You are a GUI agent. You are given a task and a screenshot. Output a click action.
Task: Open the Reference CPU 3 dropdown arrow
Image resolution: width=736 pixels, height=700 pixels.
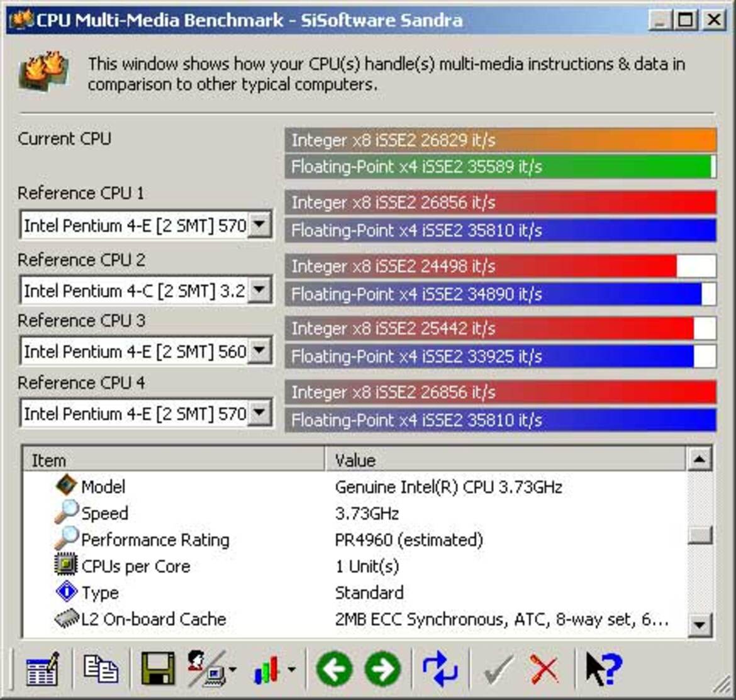pyautogui.click(x=260, y=351)
